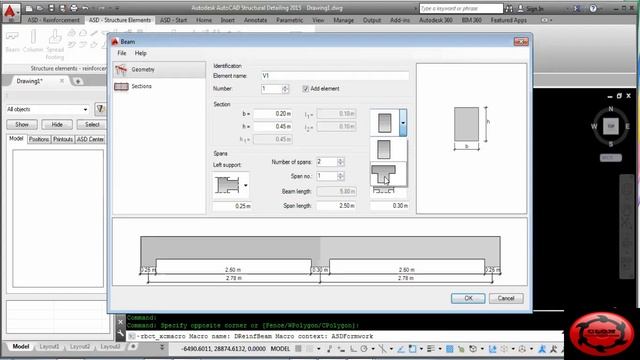Click Cancel in Beam dialog
640x360 pixels.
[506, 298]
